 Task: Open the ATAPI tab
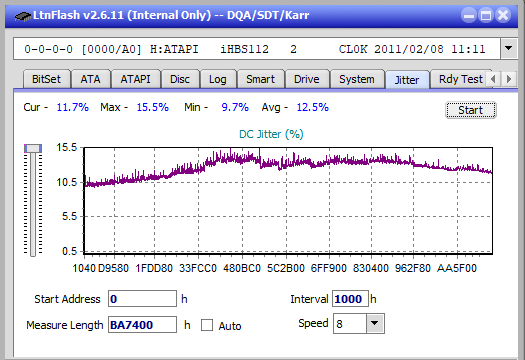click(136, 79)
